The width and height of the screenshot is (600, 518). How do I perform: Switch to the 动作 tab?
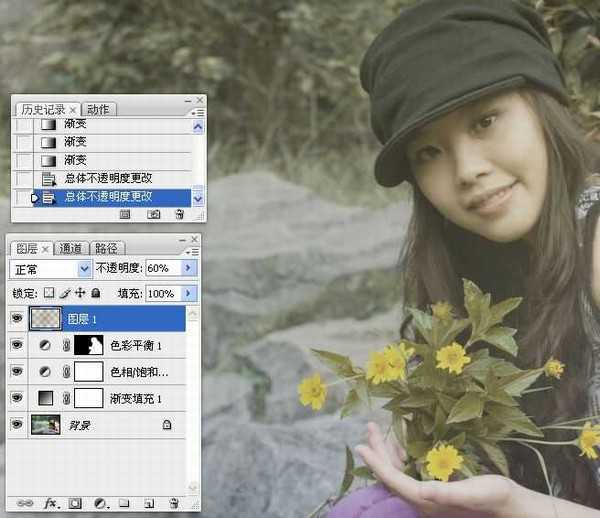pyautogui.click(x=98, y=109)
